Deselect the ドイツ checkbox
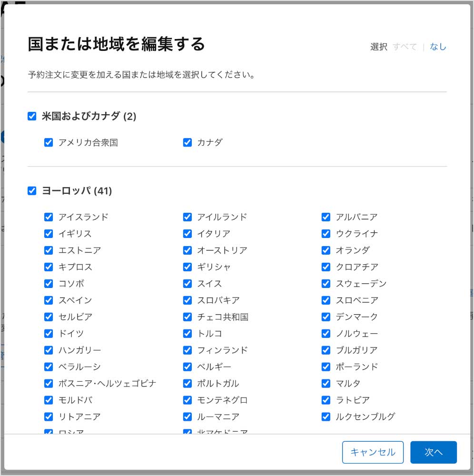474x476 pixels. [x=49, y=334]
